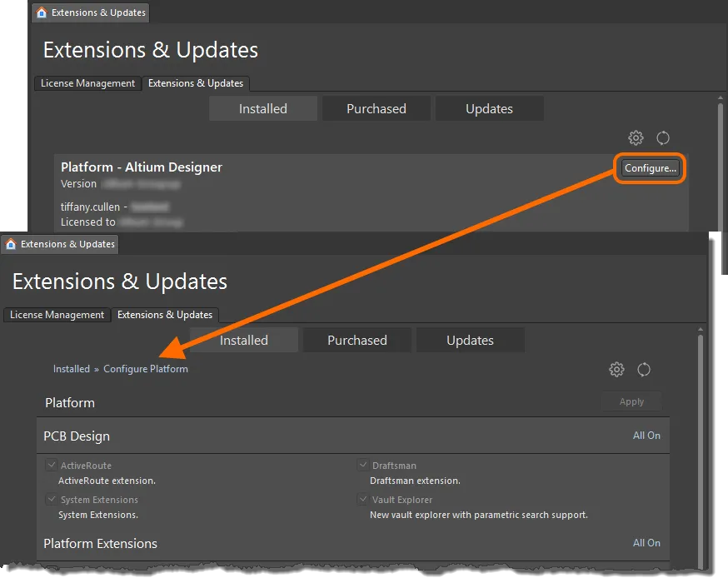
Task: Open the Installed tab in lower window
Action: point(244,340)
